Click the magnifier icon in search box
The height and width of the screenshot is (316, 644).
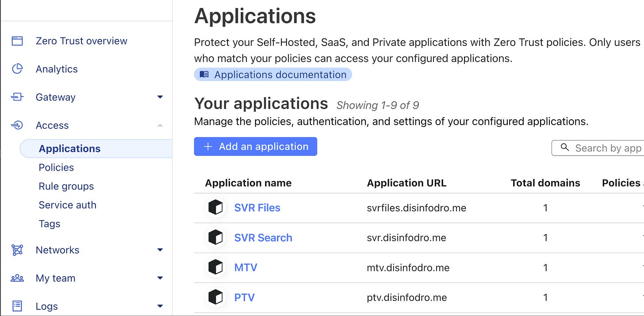tap(565, 148)
